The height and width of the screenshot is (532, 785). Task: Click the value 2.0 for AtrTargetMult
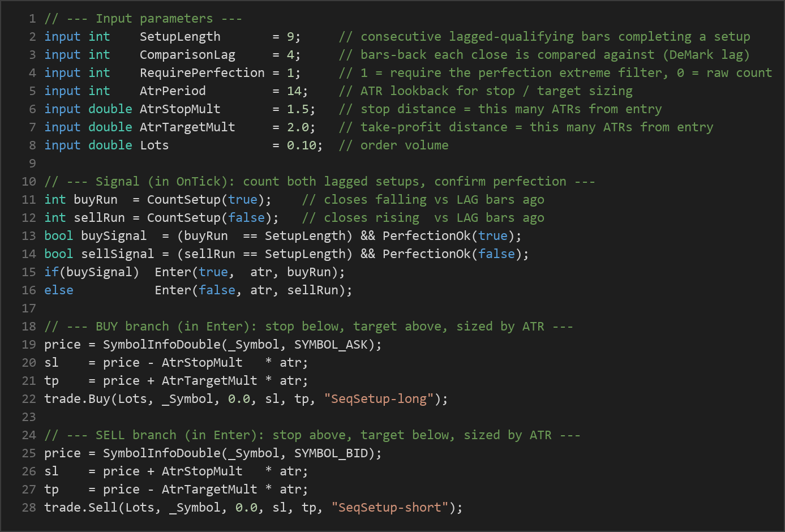298,127
